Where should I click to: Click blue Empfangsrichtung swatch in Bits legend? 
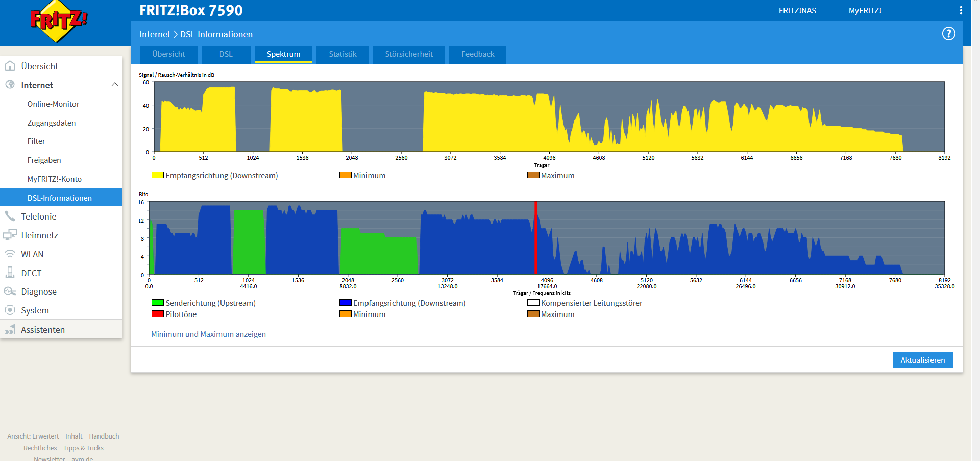pos(345,303)
